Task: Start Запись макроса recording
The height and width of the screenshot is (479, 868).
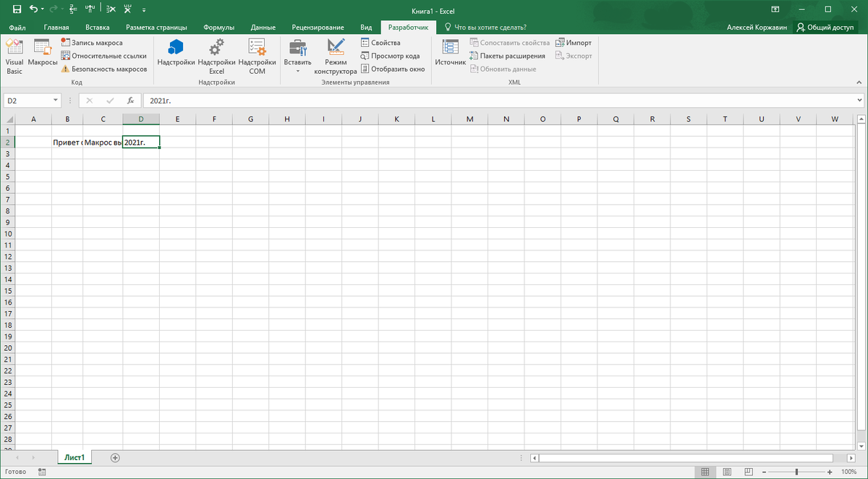Action: (x=92, y=43)
